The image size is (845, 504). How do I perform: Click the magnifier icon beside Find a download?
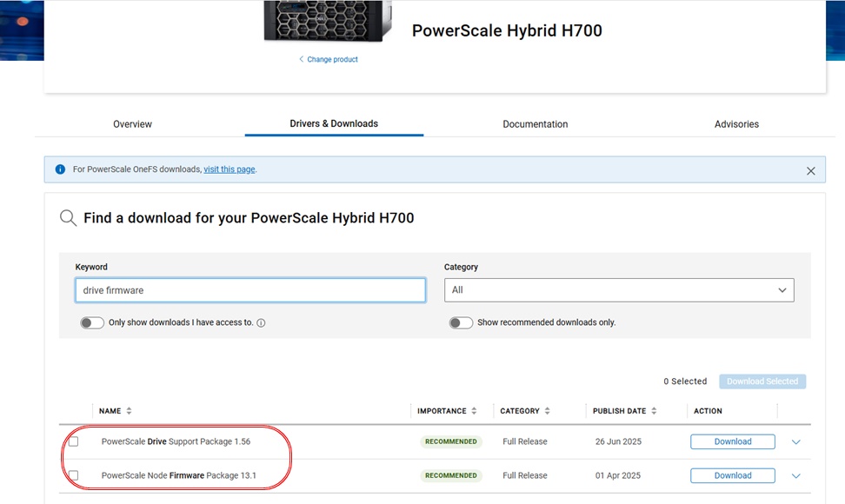pos(68,218)
